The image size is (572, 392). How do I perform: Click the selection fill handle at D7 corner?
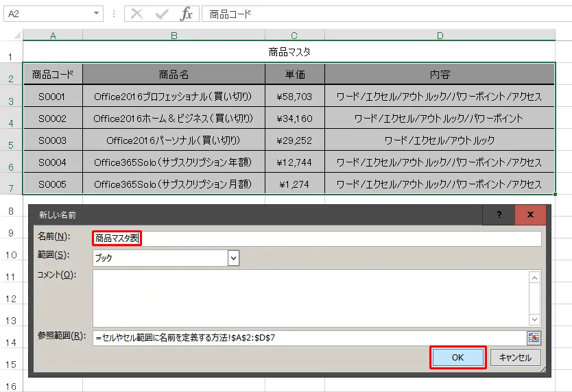pyautogui.click(x=555, y=194)
